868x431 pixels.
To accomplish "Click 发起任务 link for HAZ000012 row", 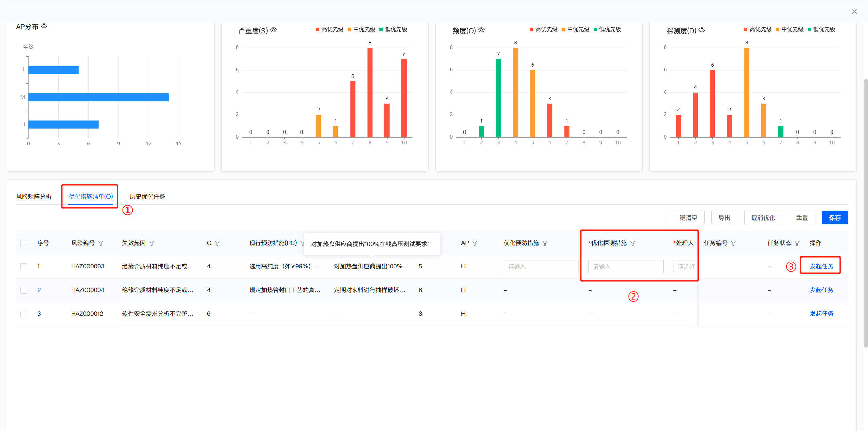I will click(821, 314).
